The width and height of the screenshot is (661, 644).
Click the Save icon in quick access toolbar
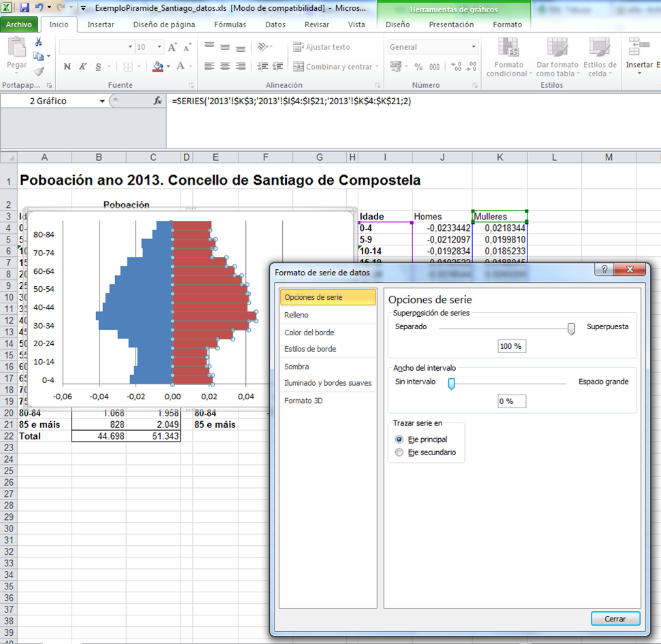point(25,8)
